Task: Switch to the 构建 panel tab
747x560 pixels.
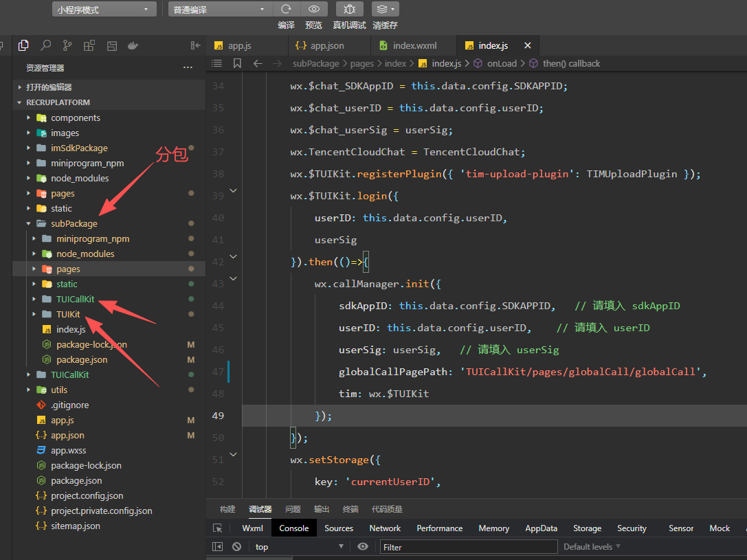Action: click(227, 509)
